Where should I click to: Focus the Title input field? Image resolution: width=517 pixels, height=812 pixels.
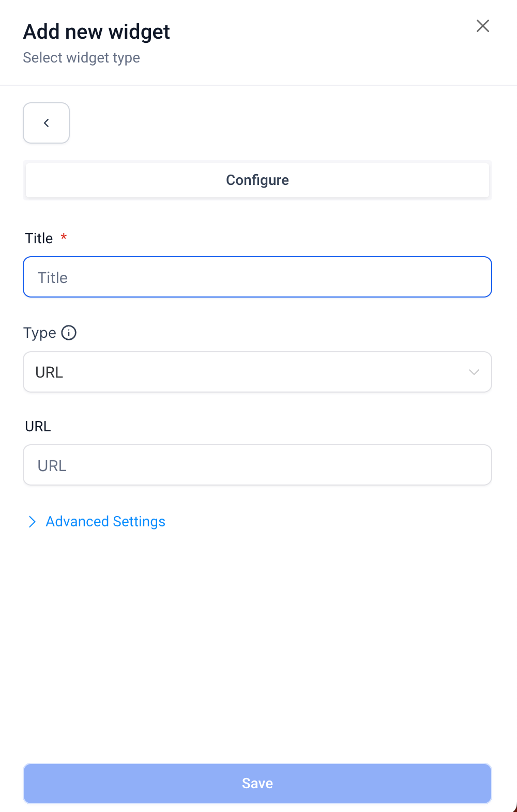tap(257, 277)
